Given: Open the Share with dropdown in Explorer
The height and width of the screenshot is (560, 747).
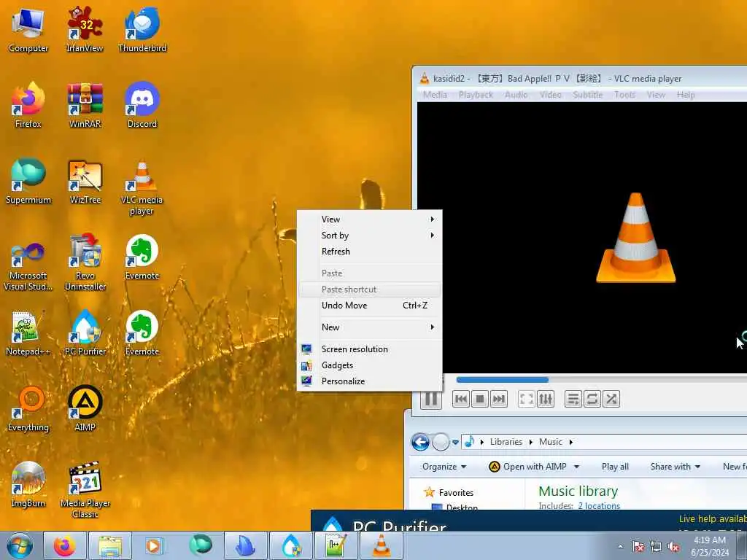Looking at the screenshot, I should 675,467.
